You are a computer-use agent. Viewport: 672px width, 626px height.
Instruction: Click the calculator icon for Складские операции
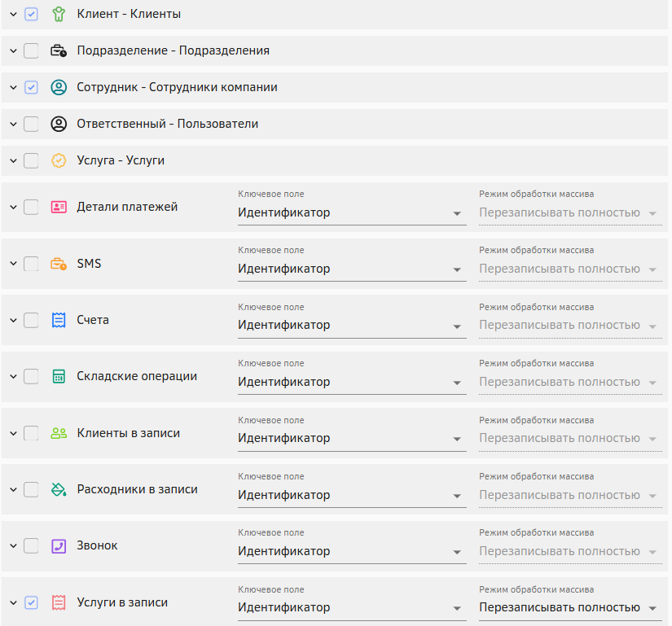pyautogui.click(x=59, y=376)
